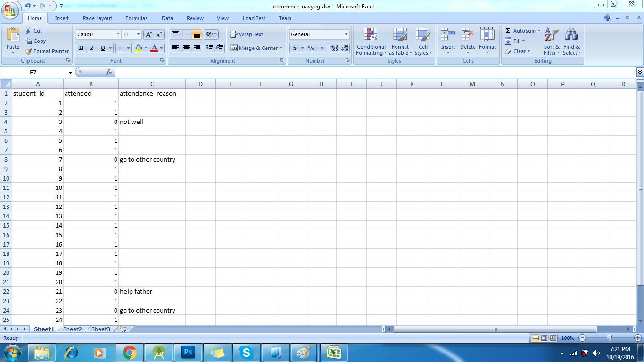Switch to the Page Layout ribbon tab
The height and width of the screenshot is (362, 644).
click(97, 18)
